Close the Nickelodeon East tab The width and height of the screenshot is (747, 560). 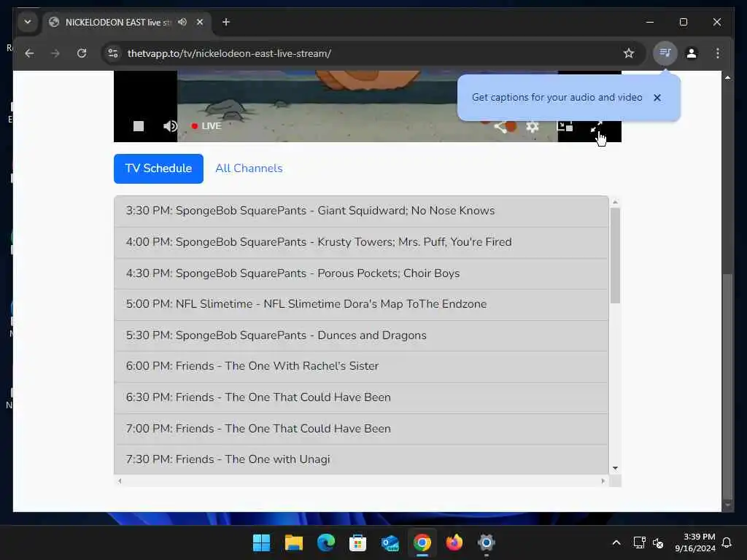[200, 23]
